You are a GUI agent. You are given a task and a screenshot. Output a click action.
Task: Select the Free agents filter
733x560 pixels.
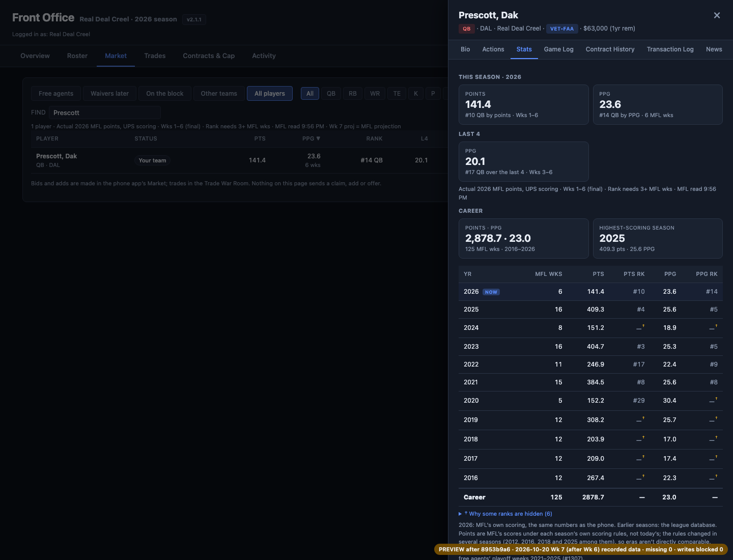click(x=56, y=94)
